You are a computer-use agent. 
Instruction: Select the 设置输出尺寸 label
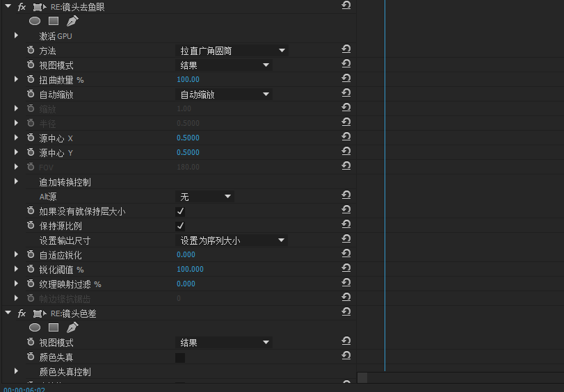coord(65,240)
